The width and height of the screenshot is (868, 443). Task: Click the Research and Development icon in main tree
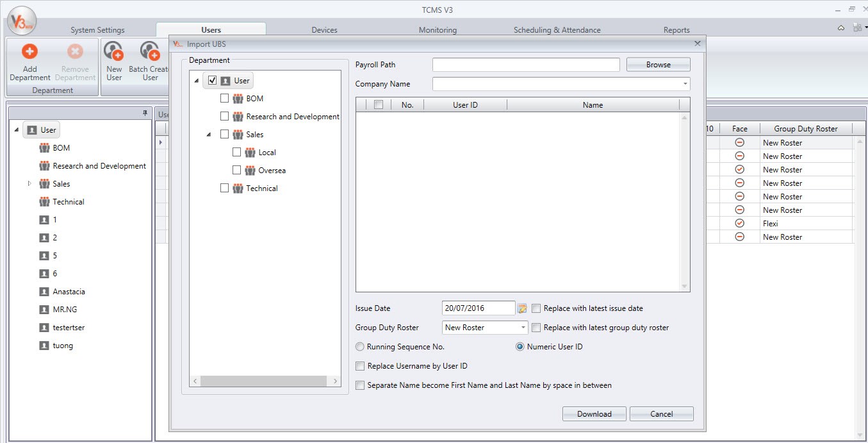(44, 166)
